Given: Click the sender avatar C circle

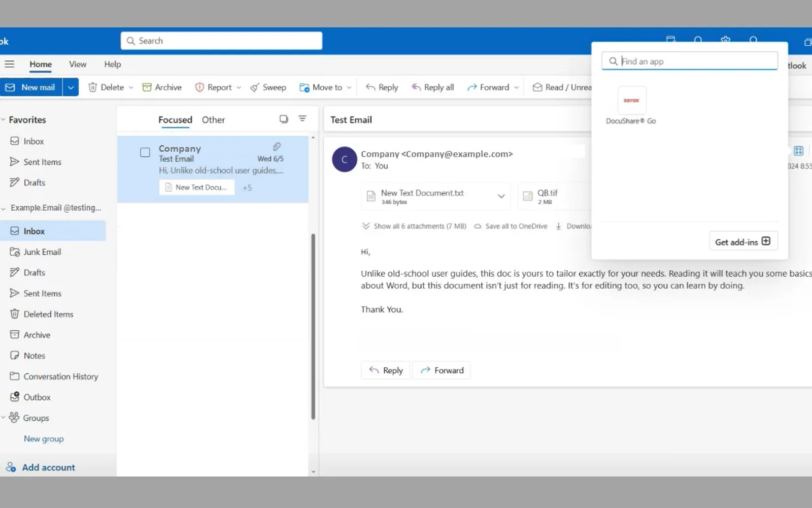Looking at the screenshot, I should (344, 160).
